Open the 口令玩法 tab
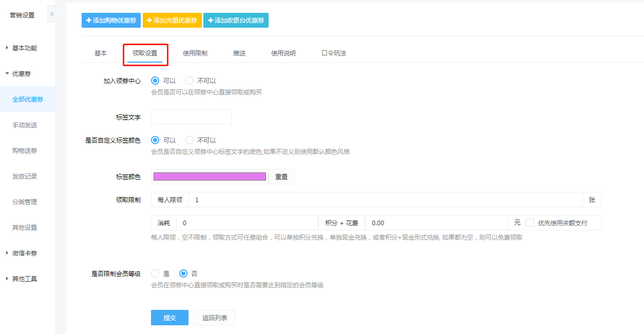644x334 pixels. pyautogui.click(x=334, y=53)
